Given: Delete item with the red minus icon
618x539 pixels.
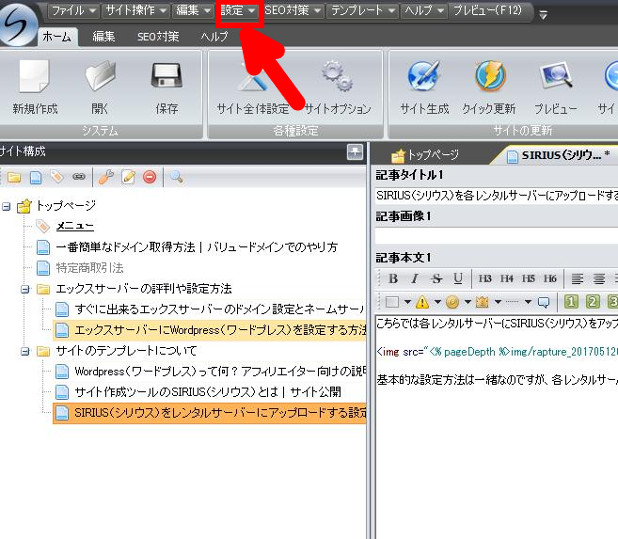Looking at the screenshot, I should point(150,177).
